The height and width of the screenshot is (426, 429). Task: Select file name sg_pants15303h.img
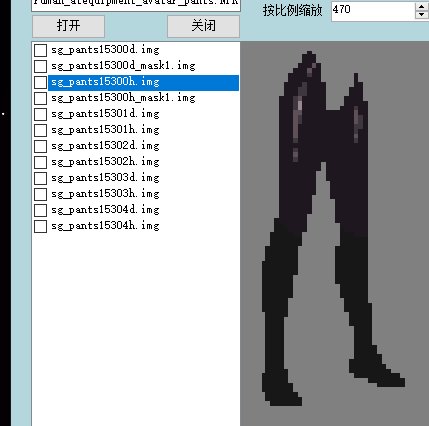[x=105, y=194]
